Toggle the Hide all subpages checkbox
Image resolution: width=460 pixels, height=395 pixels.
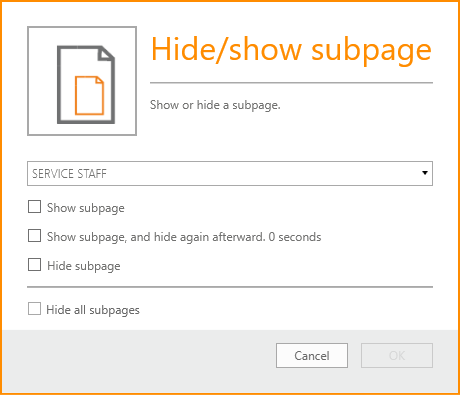(34, 309)
